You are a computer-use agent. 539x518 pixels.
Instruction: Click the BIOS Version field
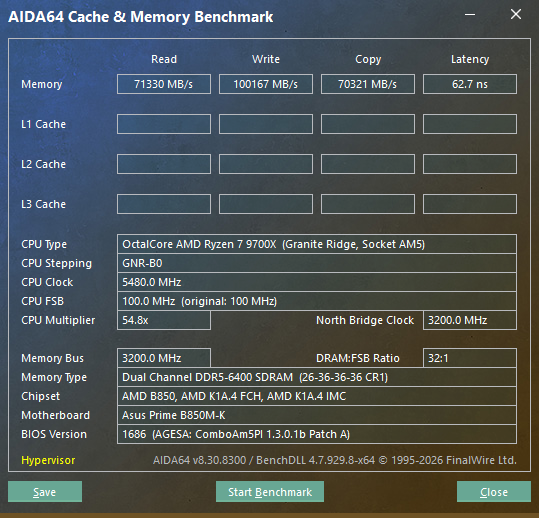point(317,434)
